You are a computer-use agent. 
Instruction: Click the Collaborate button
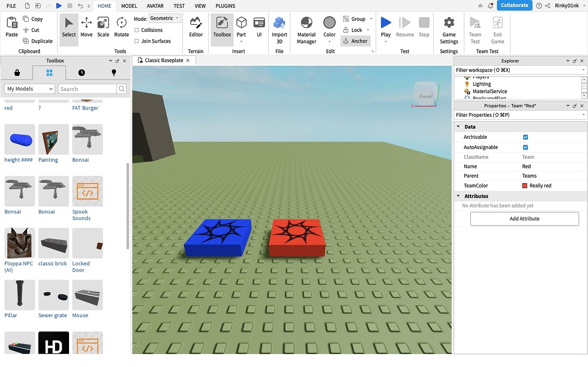(x=514, y=6)
